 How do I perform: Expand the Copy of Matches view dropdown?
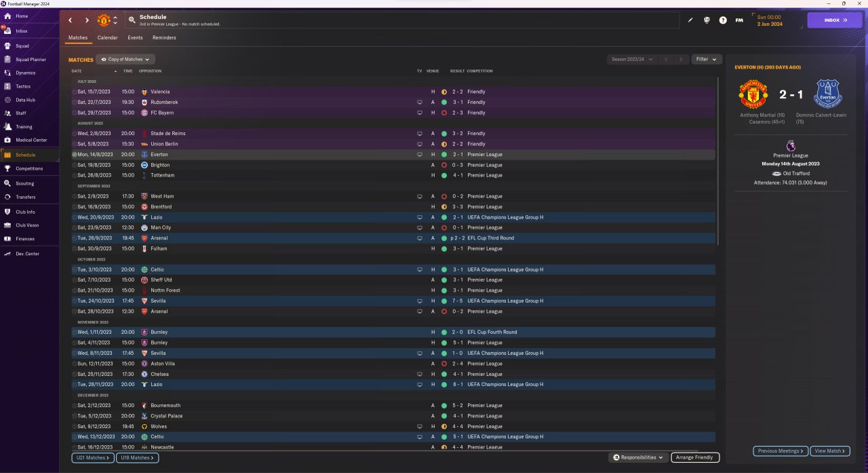click(125, 60)
